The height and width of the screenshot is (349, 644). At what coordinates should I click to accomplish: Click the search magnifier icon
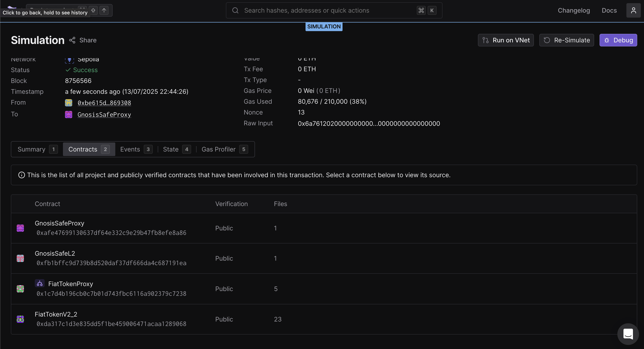[235, 11]
